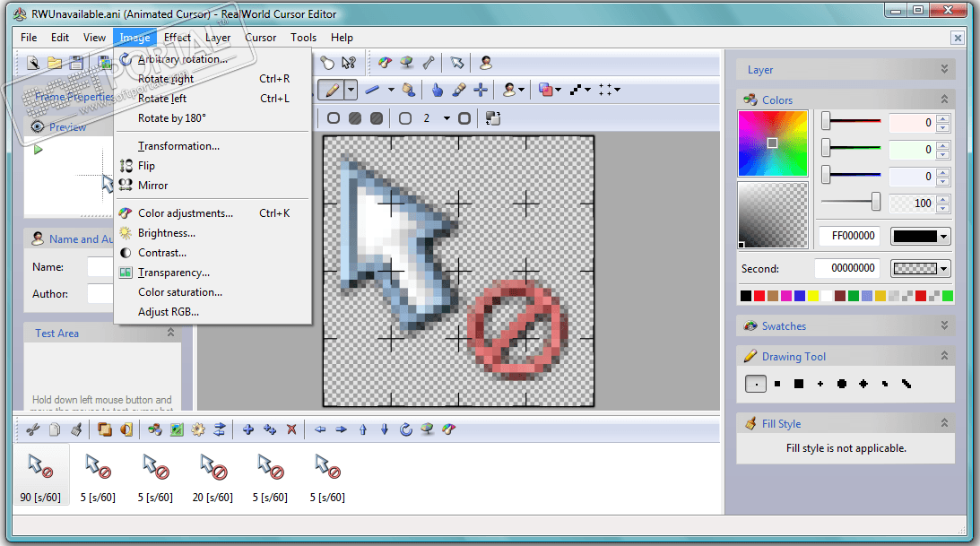
Task: Play the cursor animation preview
Action: tap(39, 150)
